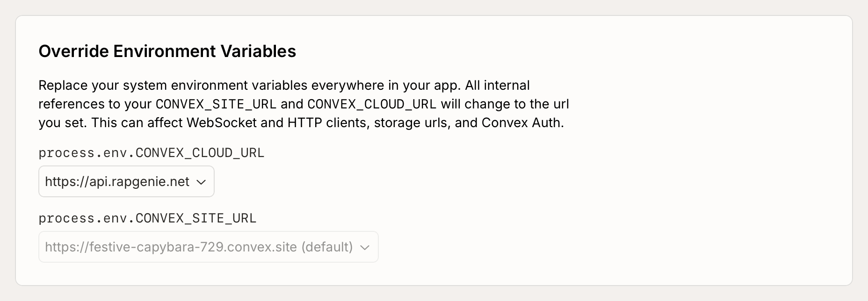Click the words "Convex Auth" in description
This screenshot has width=868, height=301.
[521, 122]
